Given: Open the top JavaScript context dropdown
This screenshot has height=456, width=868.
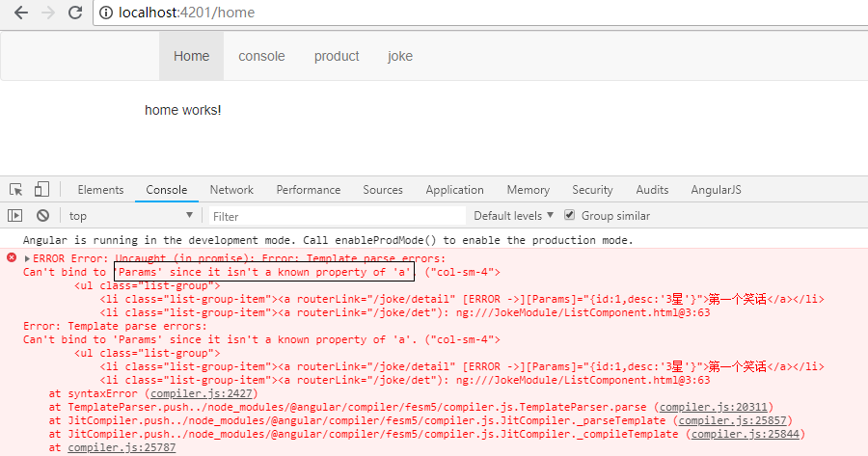Looking at the screenshot, I should coord(130,216).
